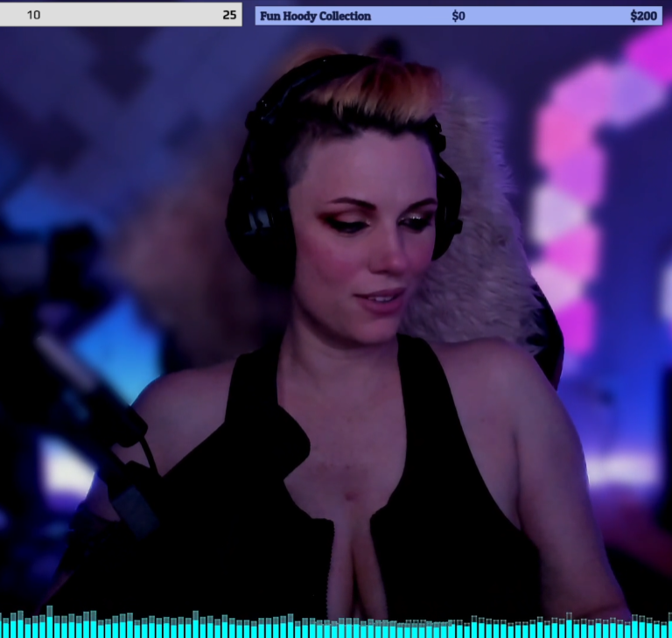Image resolution: width=672 pixels, height=638 pixels.
Task: Click the cyan audio visualizer bars
Action: [336, 622]
